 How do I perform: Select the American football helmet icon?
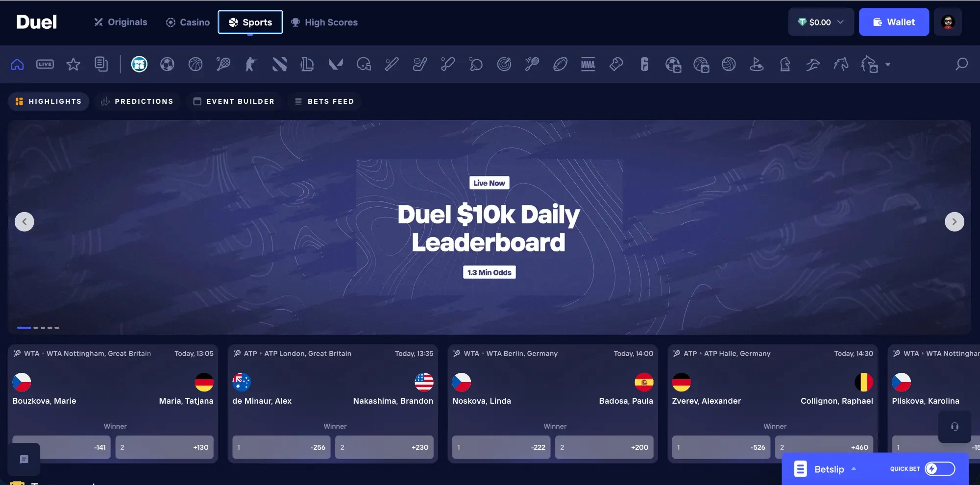pos(364,64)
